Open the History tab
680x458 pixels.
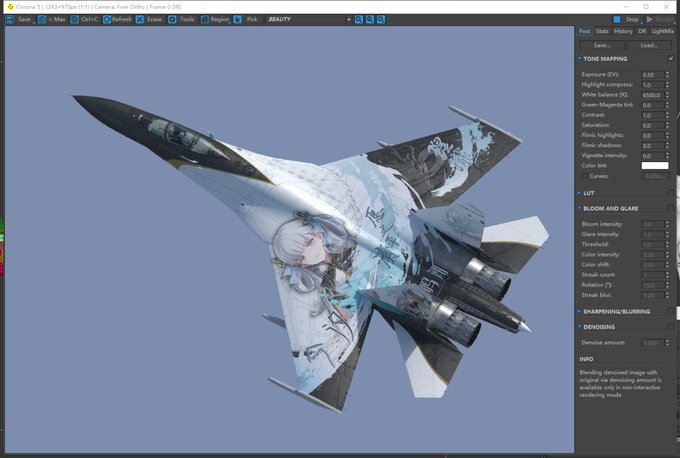point(623,31)
